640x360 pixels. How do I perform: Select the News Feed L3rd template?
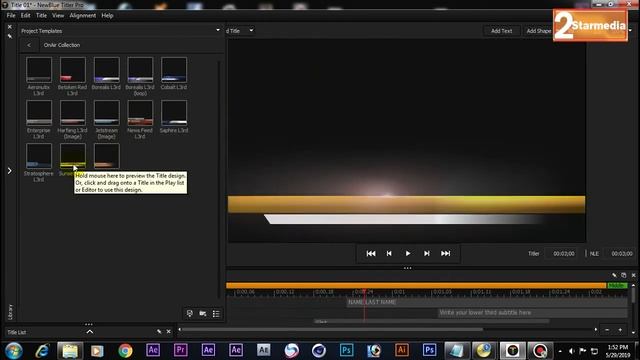140,113
